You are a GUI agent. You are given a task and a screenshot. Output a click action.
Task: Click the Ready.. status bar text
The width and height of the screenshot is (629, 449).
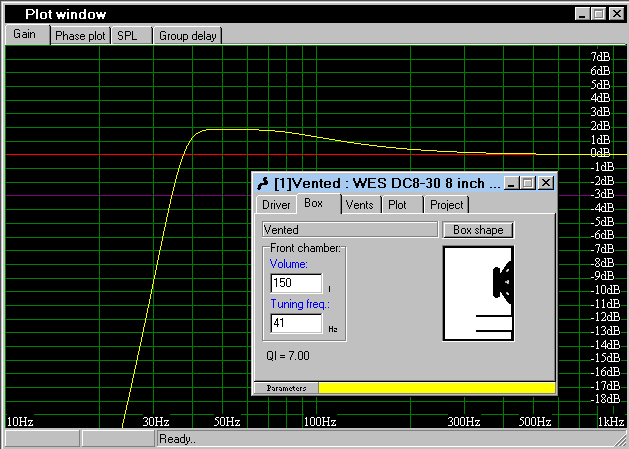tap(177, 439)
